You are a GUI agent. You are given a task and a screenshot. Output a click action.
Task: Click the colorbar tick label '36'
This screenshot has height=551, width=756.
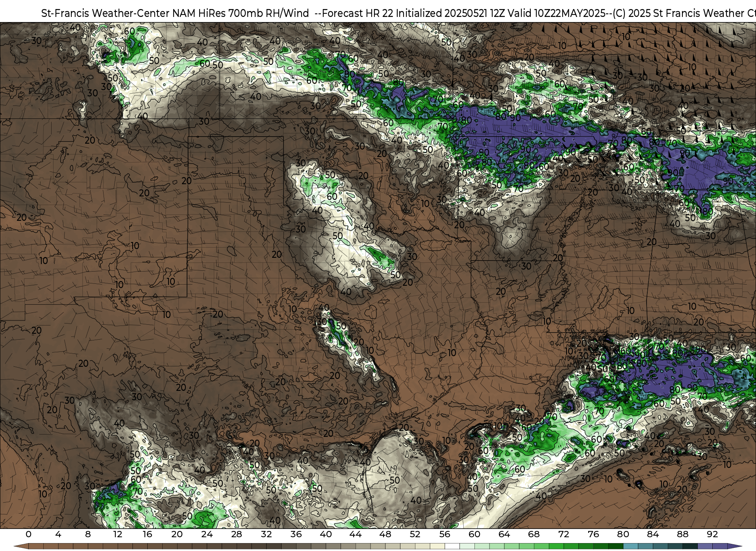[x=296, y=534]
